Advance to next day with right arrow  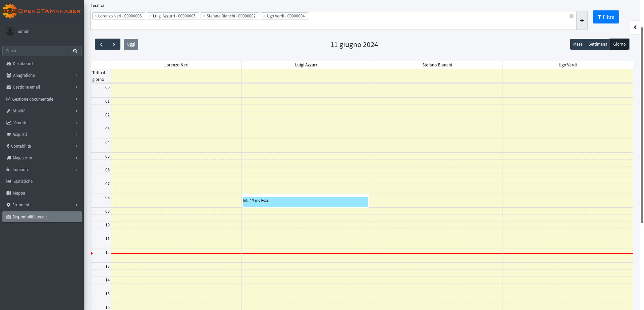[114, 44]
